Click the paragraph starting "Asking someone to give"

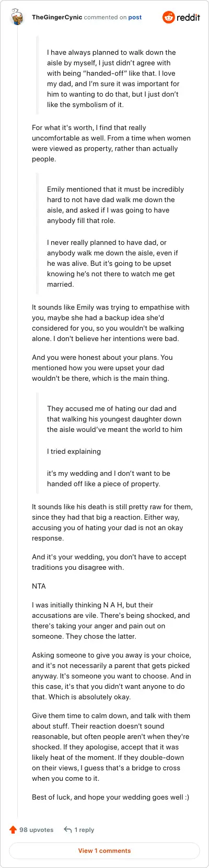(x=111, y=676)
